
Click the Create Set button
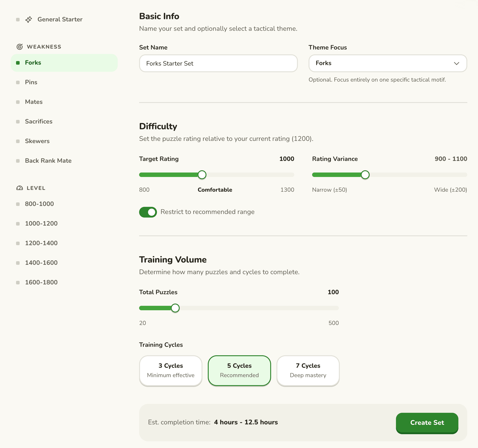click(x=427, y=423)
